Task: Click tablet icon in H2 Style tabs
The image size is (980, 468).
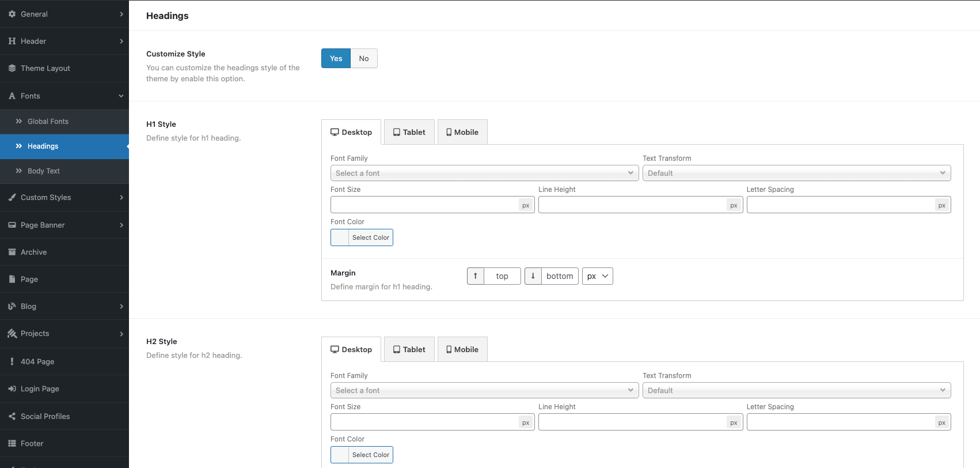Action: 397,349
